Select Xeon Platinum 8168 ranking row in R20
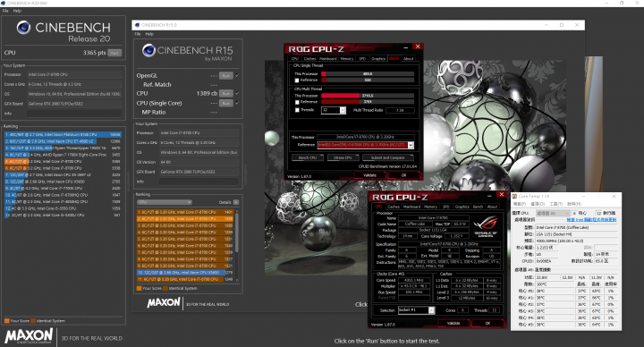Image resolution: width=644 pixels, height=347 pixels. click(x=63, y=134)
